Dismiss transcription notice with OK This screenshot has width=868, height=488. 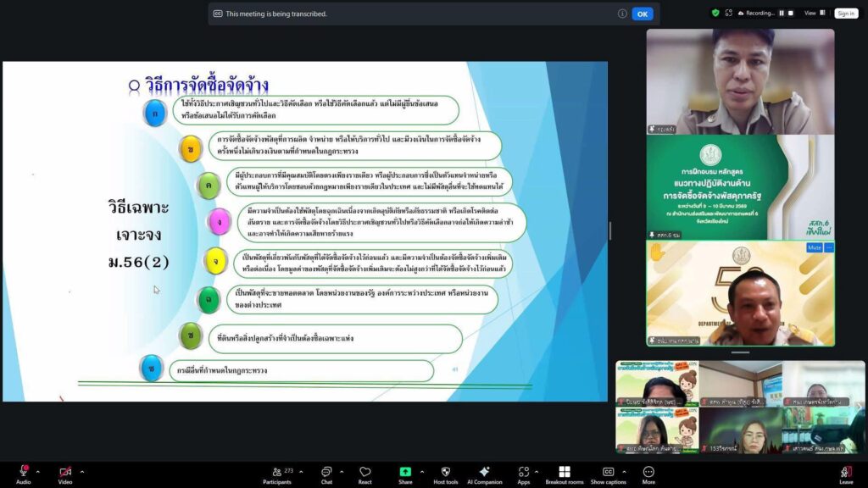pos(643,14)
